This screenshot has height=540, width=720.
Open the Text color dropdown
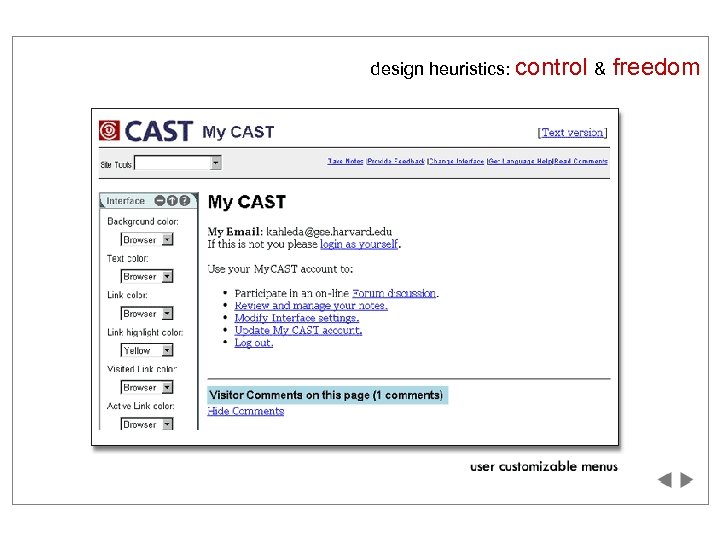click(x=147, y=276)
